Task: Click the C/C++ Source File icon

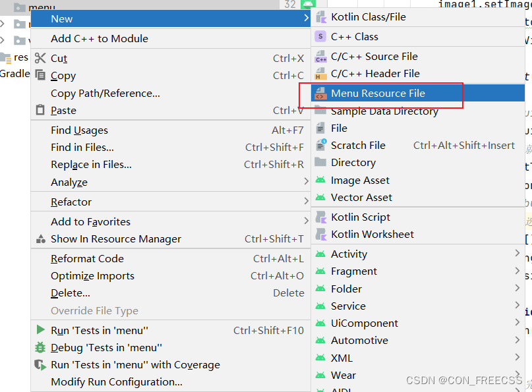Action: click(320, 57)
